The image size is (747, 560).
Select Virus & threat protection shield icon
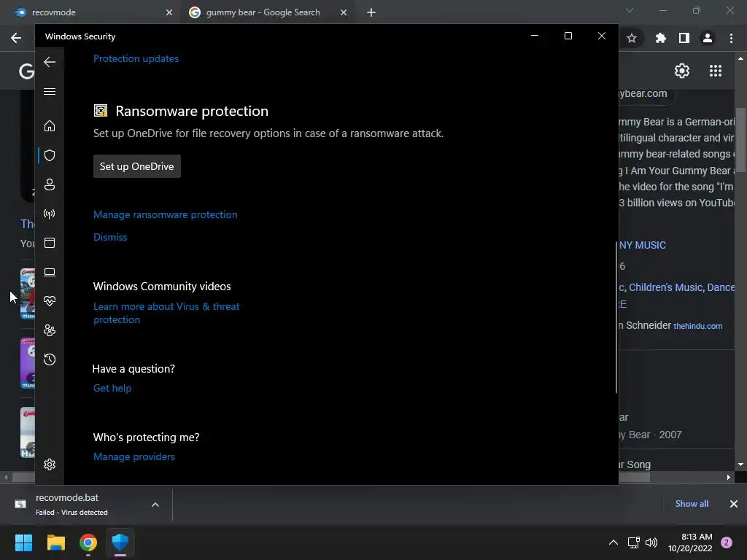tap(50, 155)
